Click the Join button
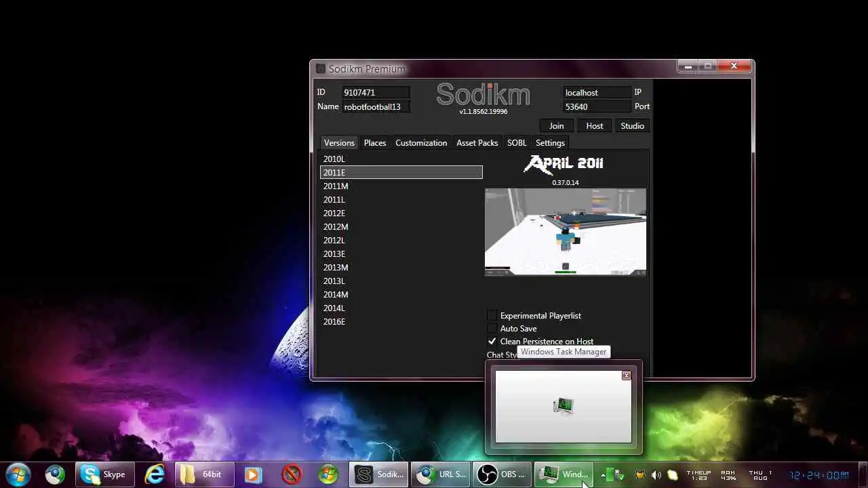The image size is (868, 488). 557,125
